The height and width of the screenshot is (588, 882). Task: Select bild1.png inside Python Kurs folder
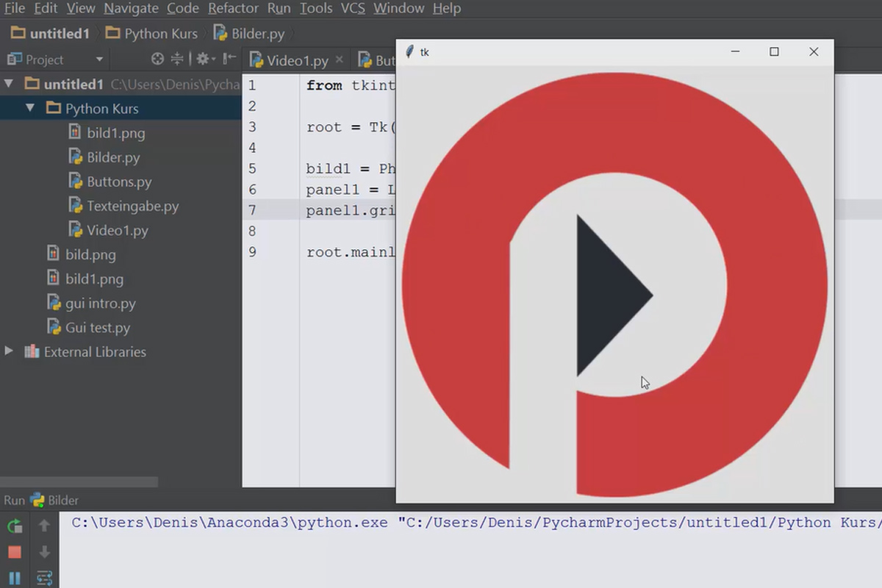(107, 133)
